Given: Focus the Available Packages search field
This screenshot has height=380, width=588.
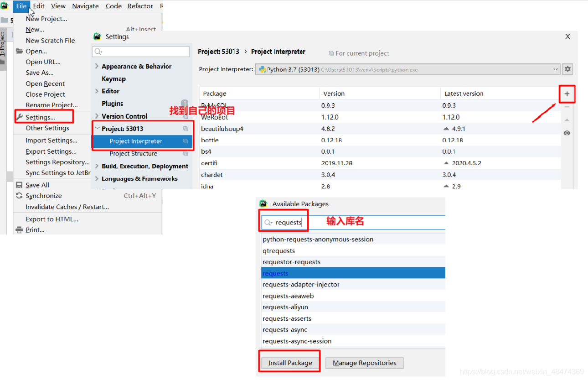Looking at the screenshot, I should coord(353,222).
